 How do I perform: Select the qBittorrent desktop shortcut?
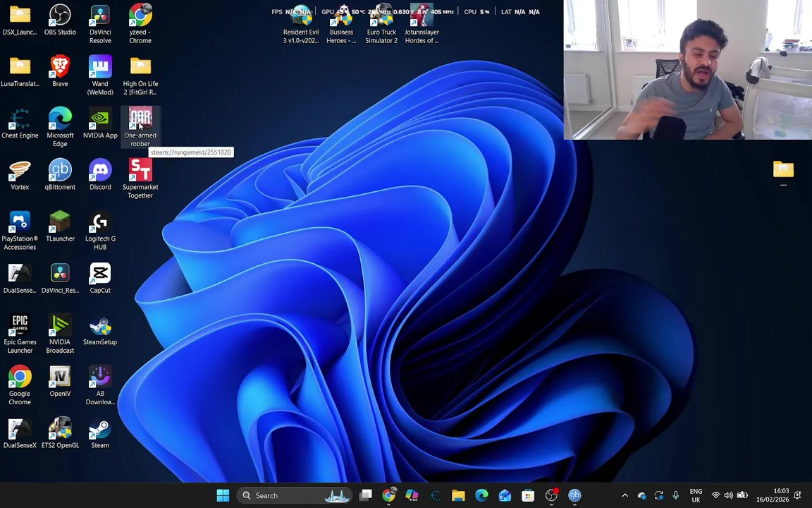pos(60,175)
